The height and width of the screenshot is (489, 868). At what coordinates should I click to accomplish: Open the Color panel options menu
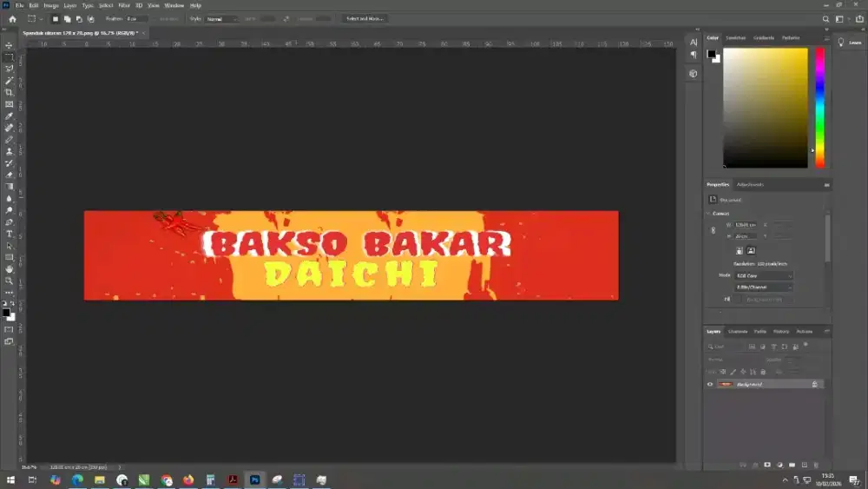[826, 38]
